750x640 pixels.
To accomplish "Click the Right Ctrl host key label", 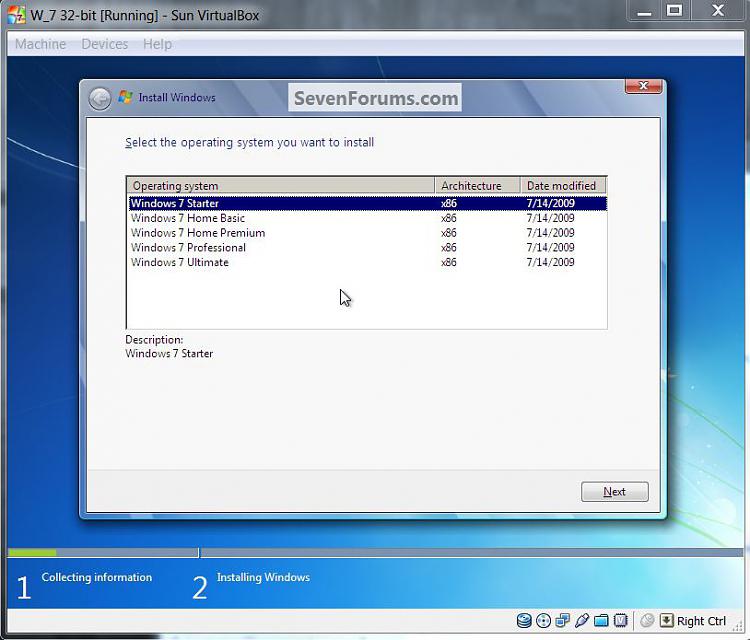I will [701, 621].
